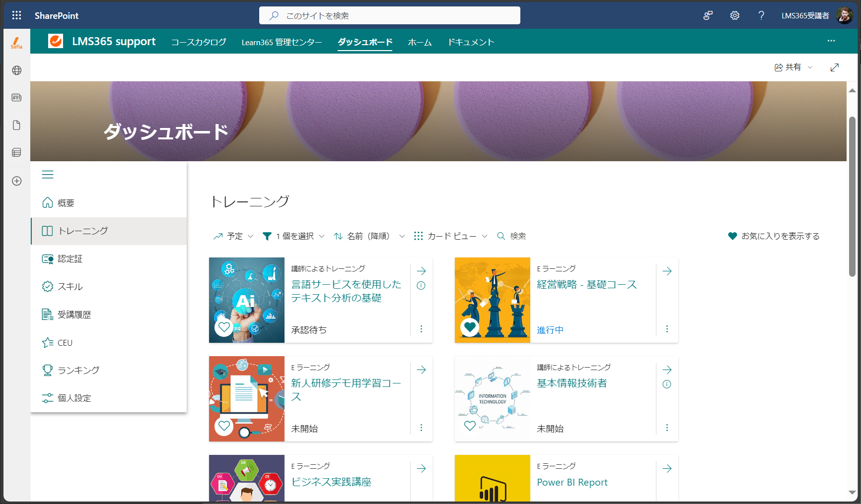Viewport: 861px width, 504px height.
Task: Open more options on 新人研修デモ用学習コース card
Action: [x=421, y=428]
